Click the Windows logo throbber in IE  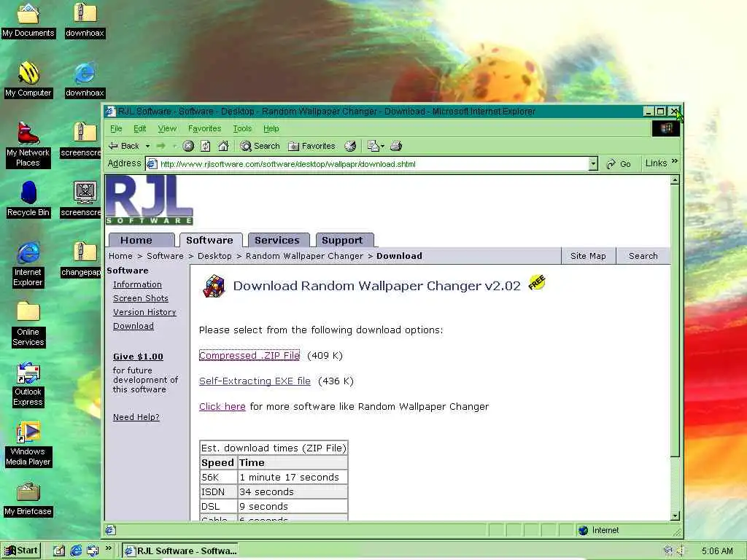coord(665,128)
